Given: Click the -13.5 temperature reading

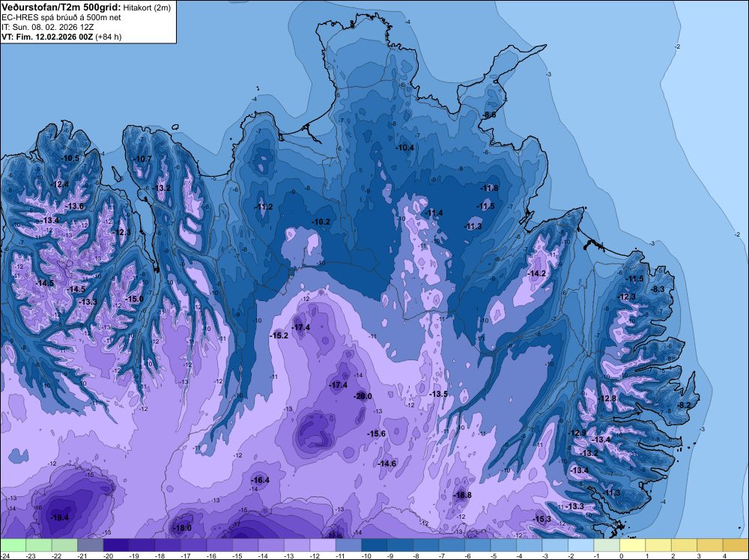Looking at the screenshot, I should click(438, 394).
